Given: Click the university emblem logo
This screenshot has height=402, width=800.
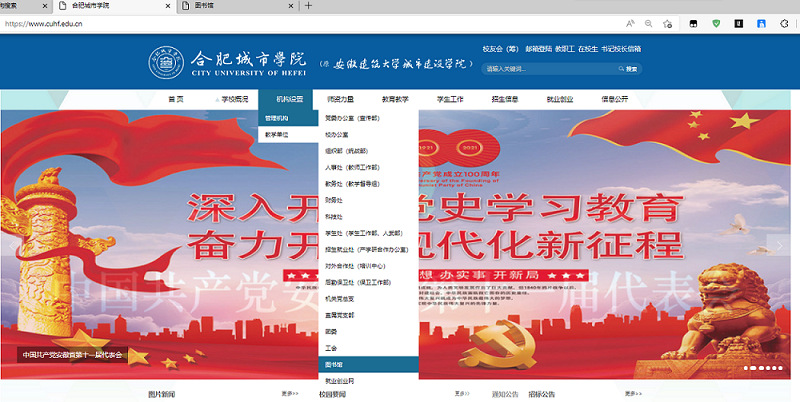Looking at the screenshot, I should (x=166, y=62).
